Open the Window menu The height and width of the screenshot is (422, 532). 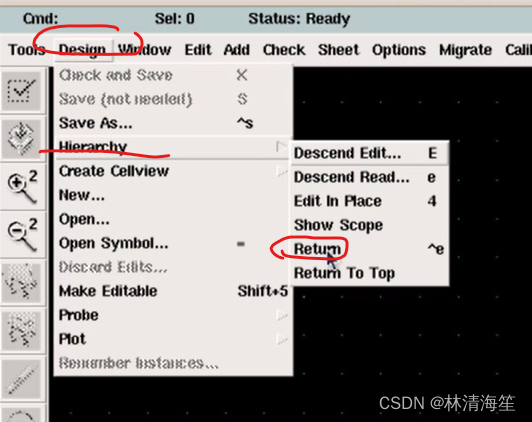pos(145,50)
